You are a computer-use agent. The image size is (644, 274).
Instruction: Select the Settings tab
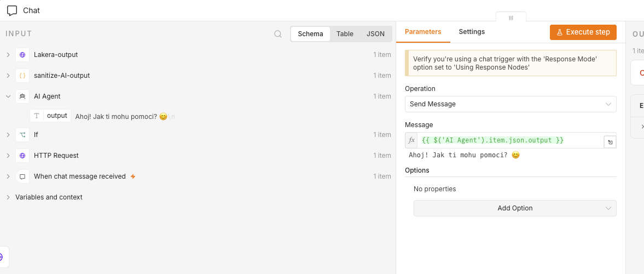[472, 32]
